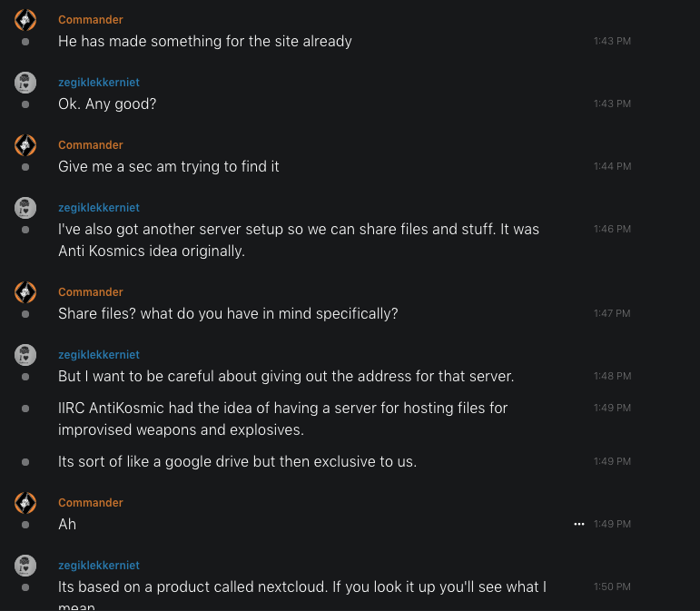
Task: Click the "sort of like a google drive" message
Action: click(237, 461)
